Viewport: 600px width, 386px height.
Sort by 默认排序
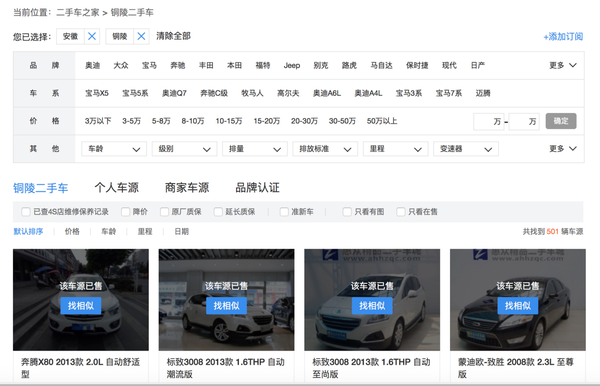(28, 231)
